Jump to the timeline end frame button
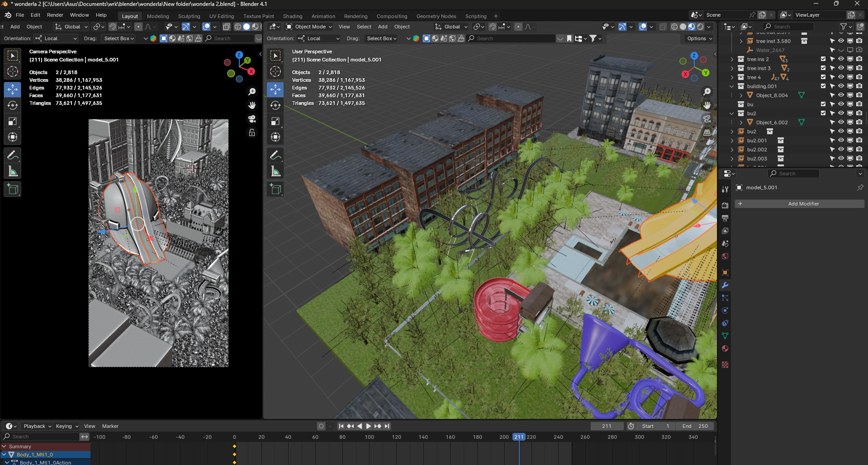 click(x=387, y=426)
